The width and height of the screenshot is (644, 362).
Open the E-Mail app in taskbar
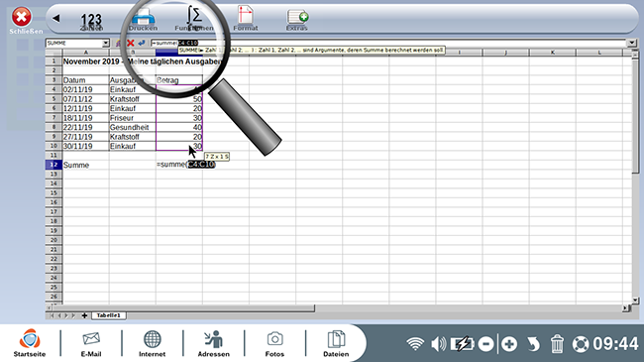point(91,344)
